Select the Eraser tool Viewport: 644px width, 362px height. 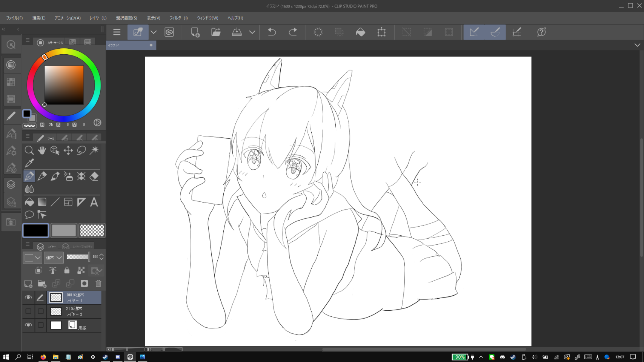pyautogui.click(x=94, y=176)
